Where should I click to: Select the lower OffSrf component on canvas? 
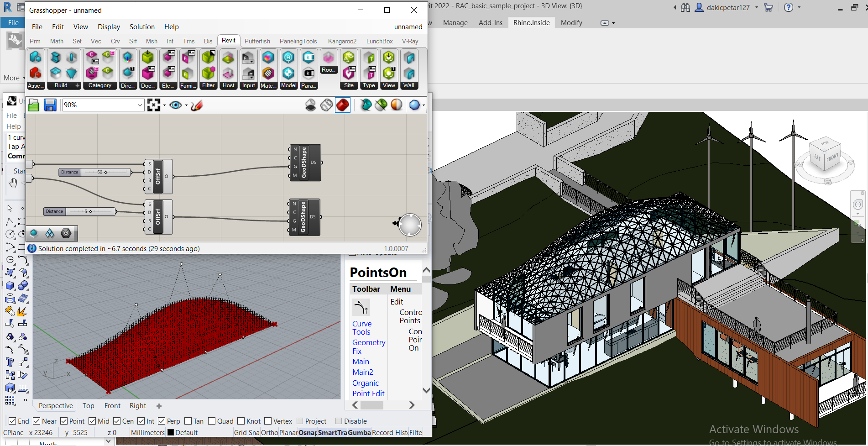pyautogui.click(x=158, y=217)
